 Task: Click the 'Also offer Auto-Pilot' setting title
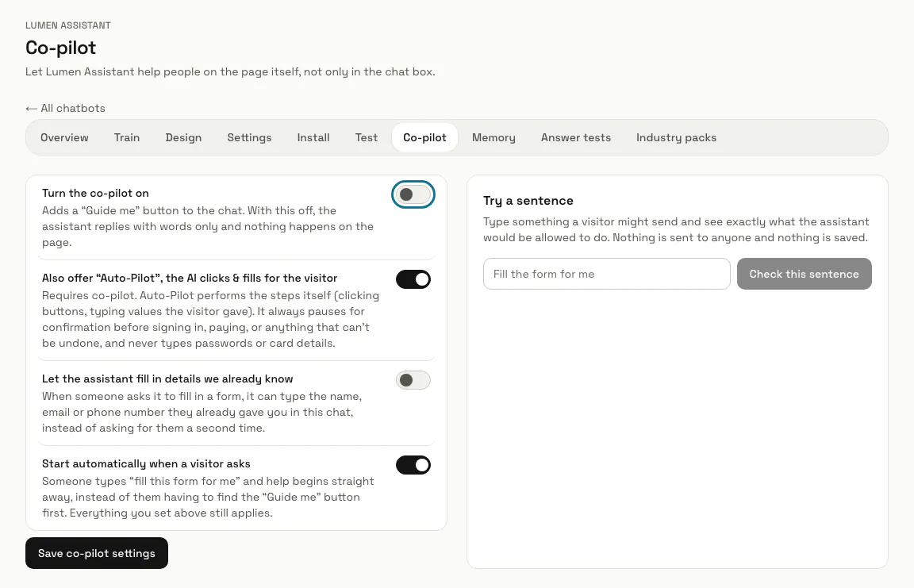pyautogui.click(x=190, y=278)
